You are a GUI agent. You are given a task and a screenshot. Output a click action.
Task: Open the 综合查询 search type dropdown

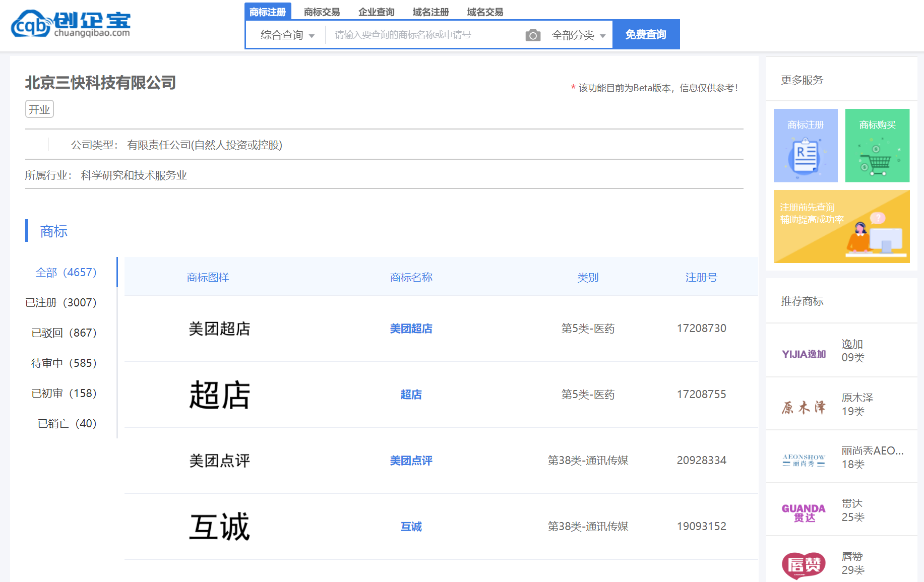click(x=287, y=35)
